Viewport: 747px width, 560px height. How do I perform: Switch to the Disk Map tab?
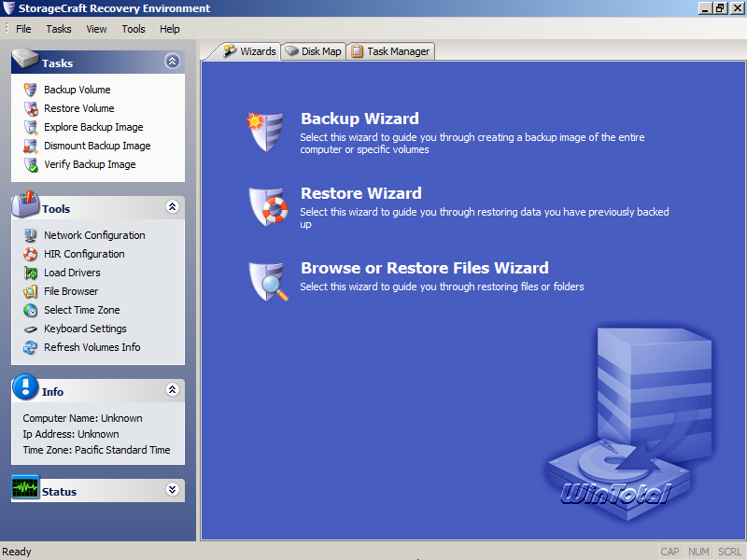pyautogui.click(x=314, y=51)
